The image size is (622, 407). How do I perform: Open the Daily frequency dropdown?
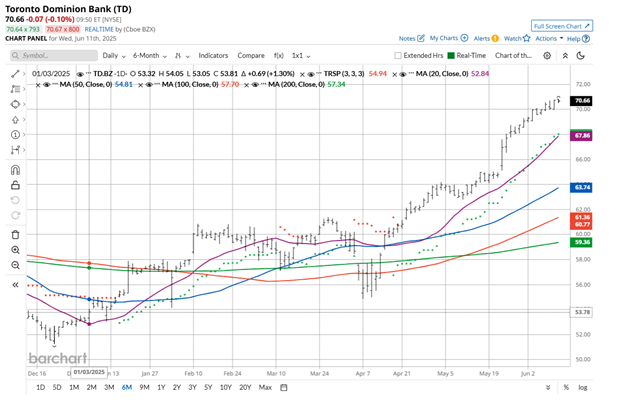[114, 56]
